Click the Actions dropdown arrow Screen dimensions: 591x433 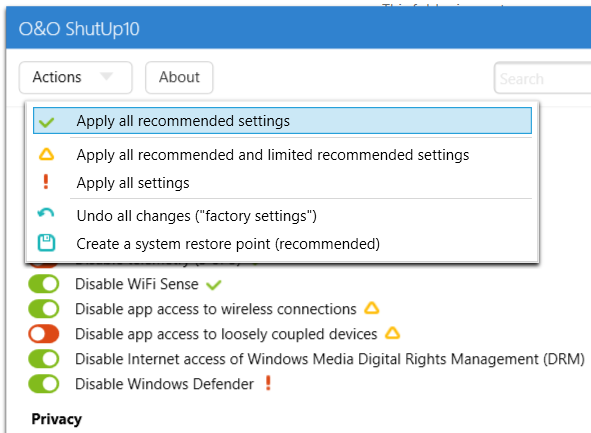pyautogui.click(x=106, y=77)
